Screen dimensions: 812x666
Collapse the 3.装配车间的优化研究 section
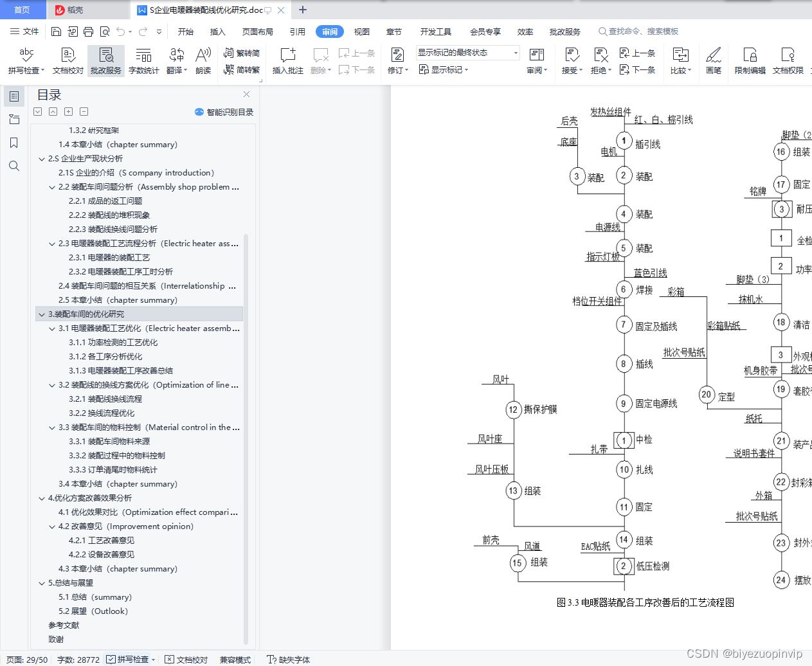(42, 314)
